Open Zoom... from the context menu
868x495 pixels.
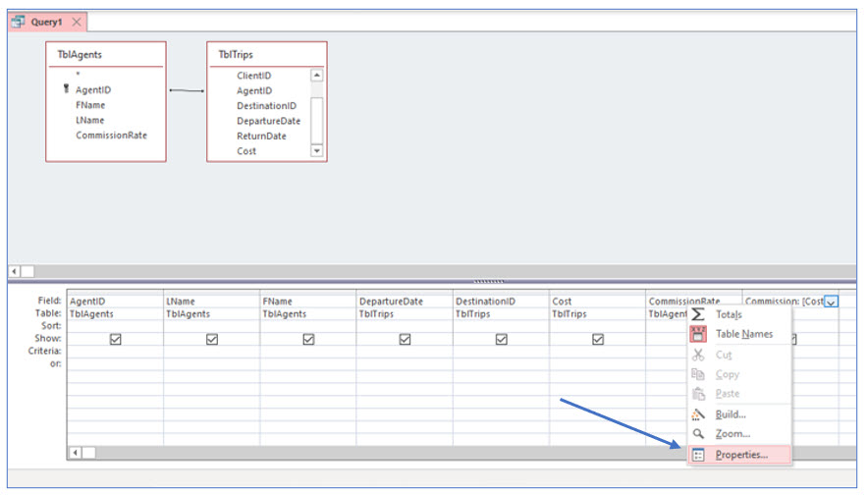click(739, 433)
